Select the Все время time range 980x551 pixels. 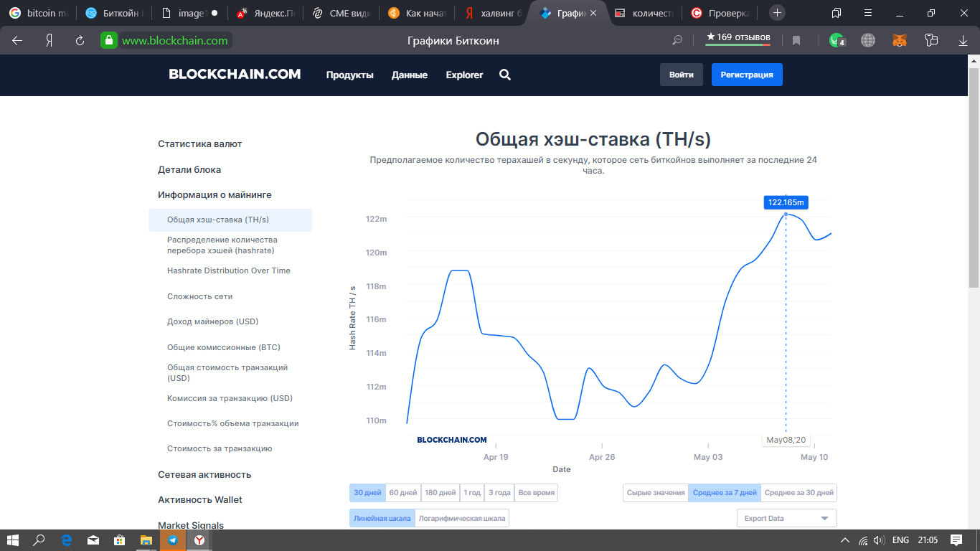click(536, 493)
